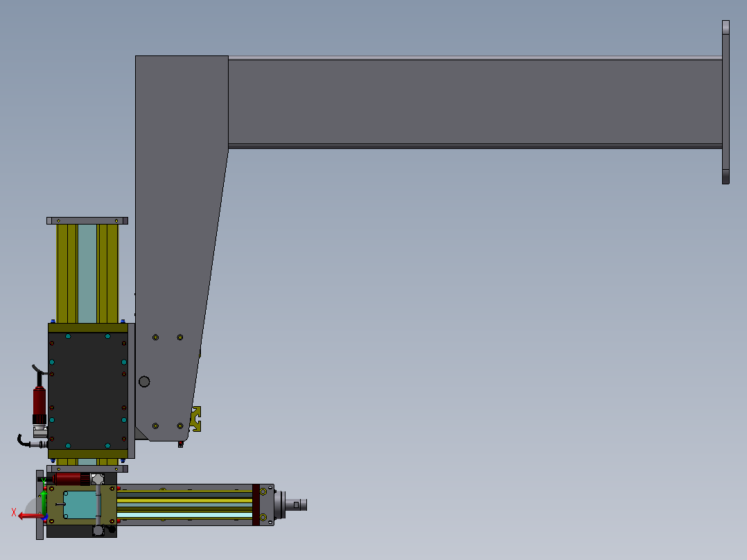Select the yellow guide rail of horizontal actuator
Image resolution: width=747 pixels, height=560 pixels.
click(x=184, y=500)
